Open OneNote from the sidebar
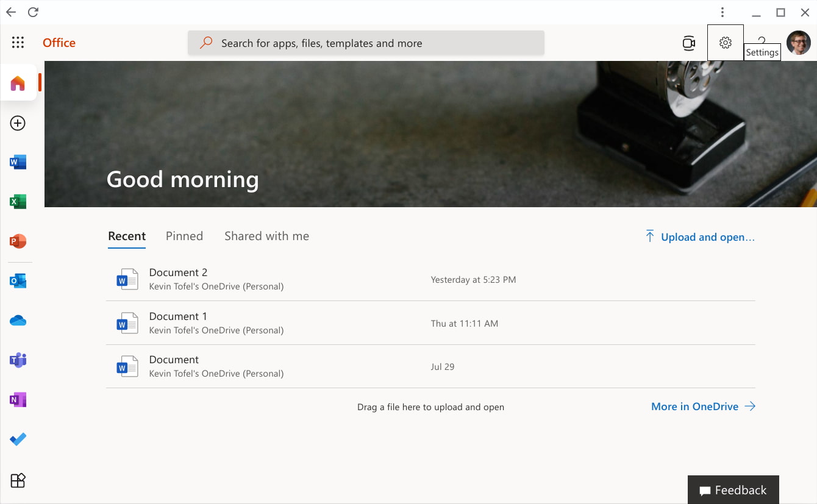The width and height of the screenshot is (817, 504). pos(18,400)
